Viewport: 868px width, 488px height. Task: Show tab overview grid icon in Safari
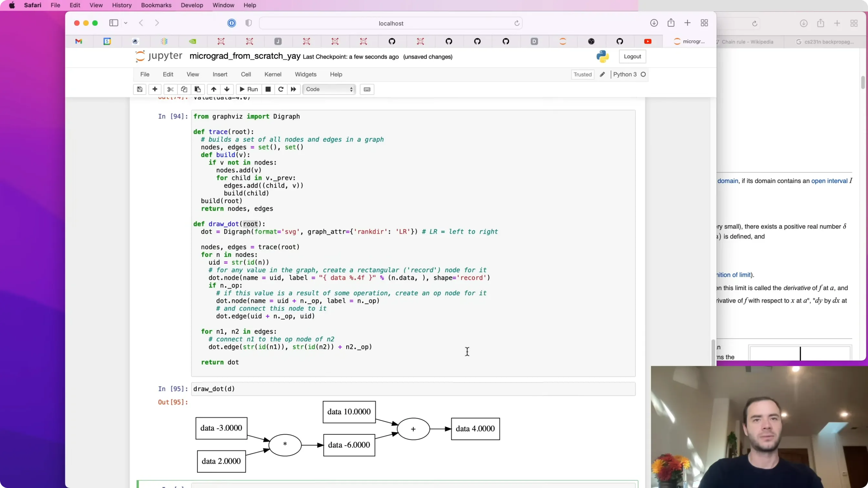pyautogui.click(x=704, y=23)
